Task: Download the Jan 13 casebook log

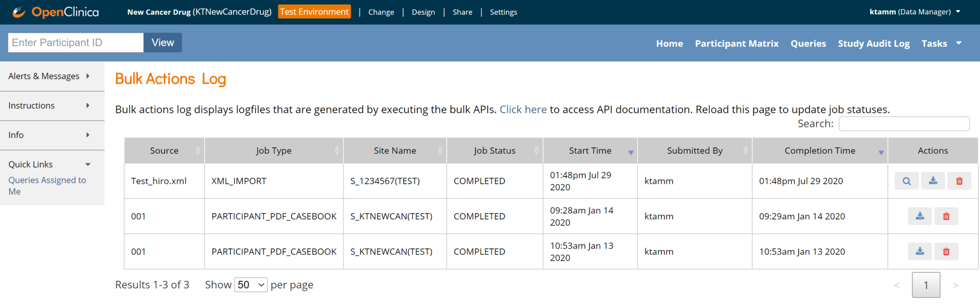Action: tap(920, 251)
